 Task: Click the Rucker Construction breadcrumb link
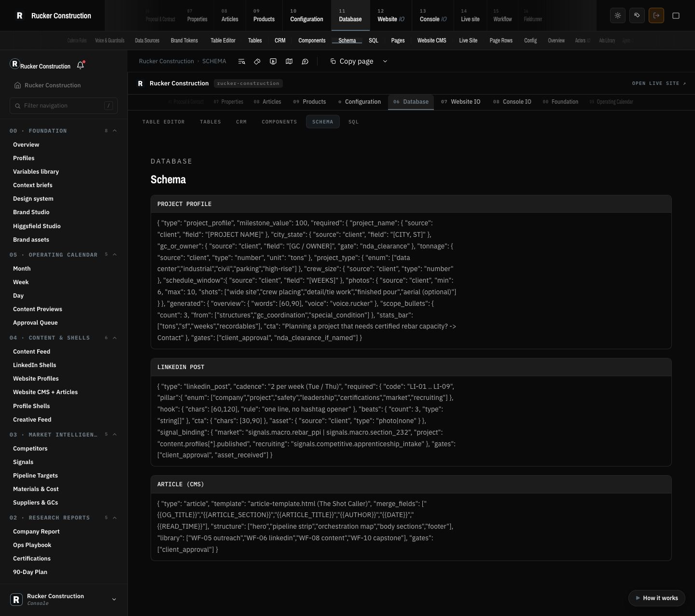pos(167,61)
